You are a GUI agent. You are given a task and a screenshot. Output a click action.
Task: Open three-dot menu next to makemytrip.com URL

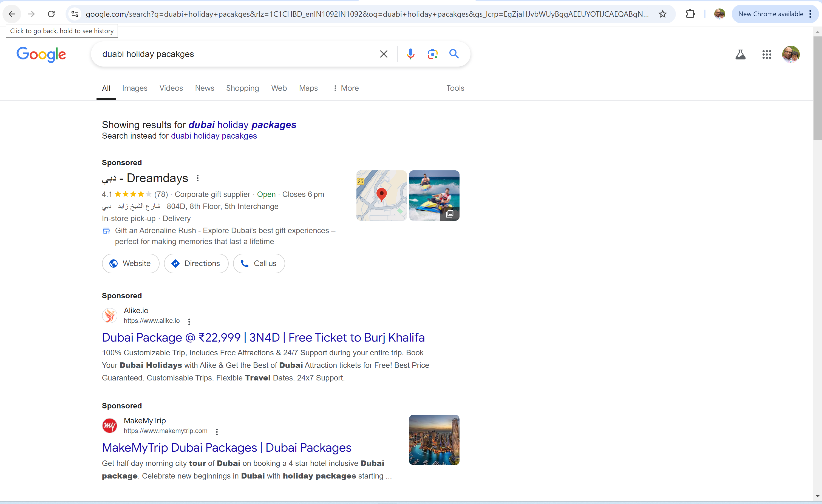click(217, 432)
